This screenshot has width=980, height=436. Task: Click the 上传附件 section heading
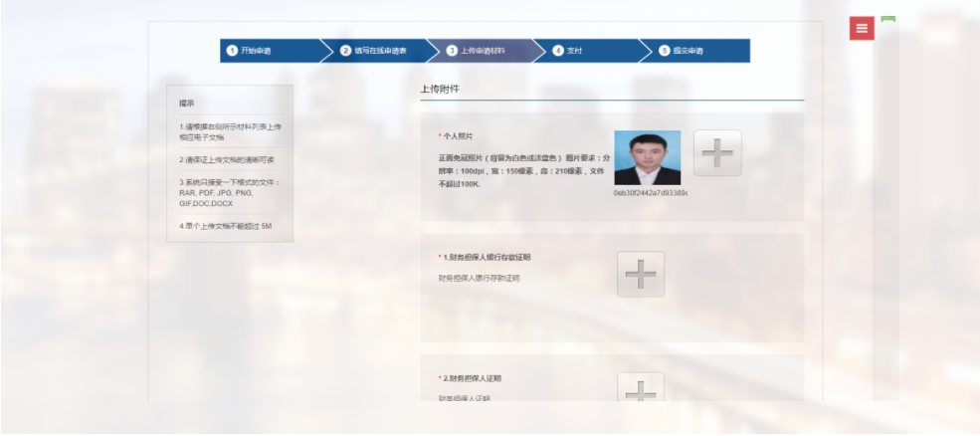pos(440,90)
